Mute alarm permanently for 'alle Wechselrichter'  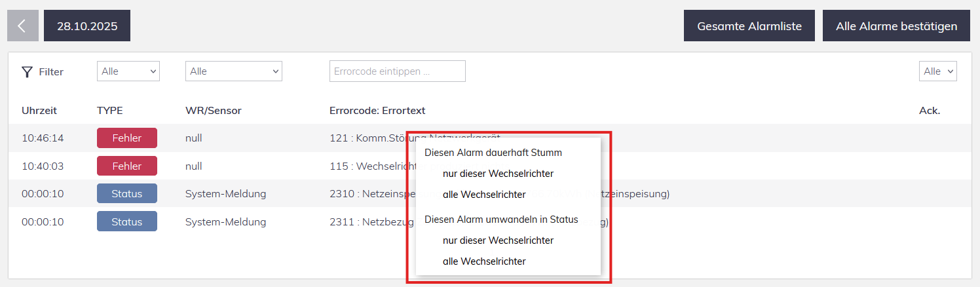(484, 195)
